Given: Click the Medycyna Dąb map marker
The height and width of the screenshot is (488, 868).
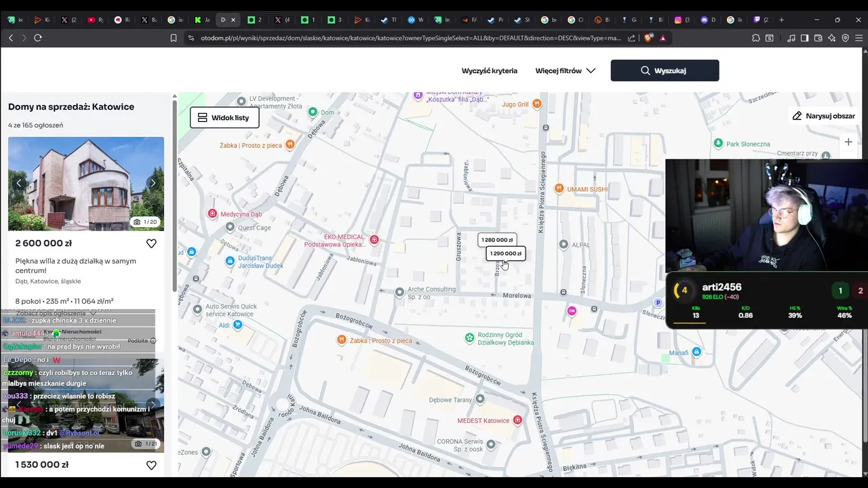Looking at the screenshot, I should click(x=212, y=214).
